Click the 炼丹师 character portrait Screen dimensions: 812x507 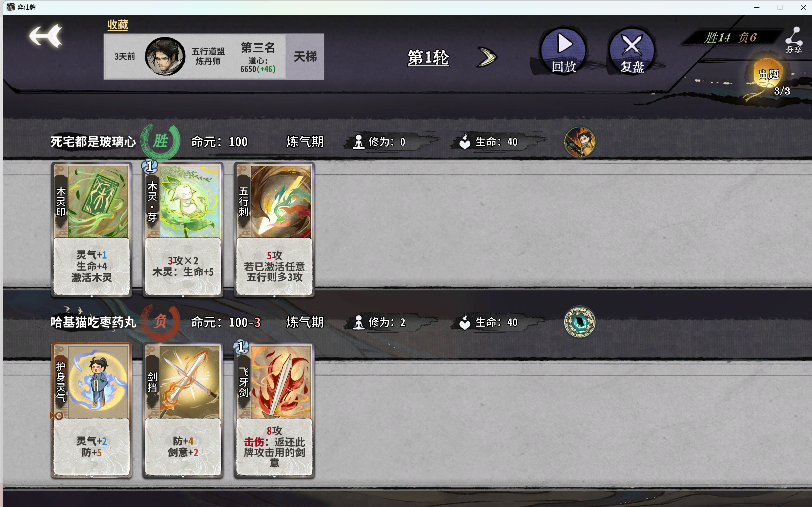165,56
